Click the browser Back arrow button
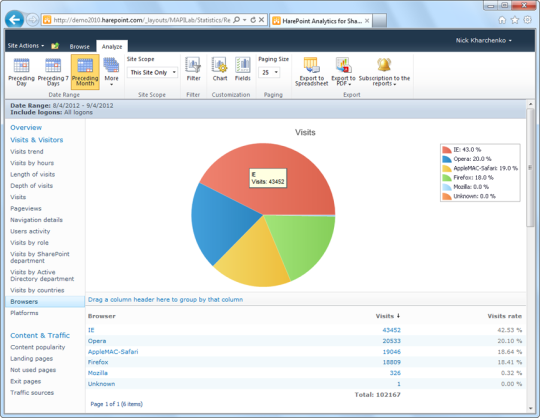This screenshot has height=418, width=540. [14, 20]
